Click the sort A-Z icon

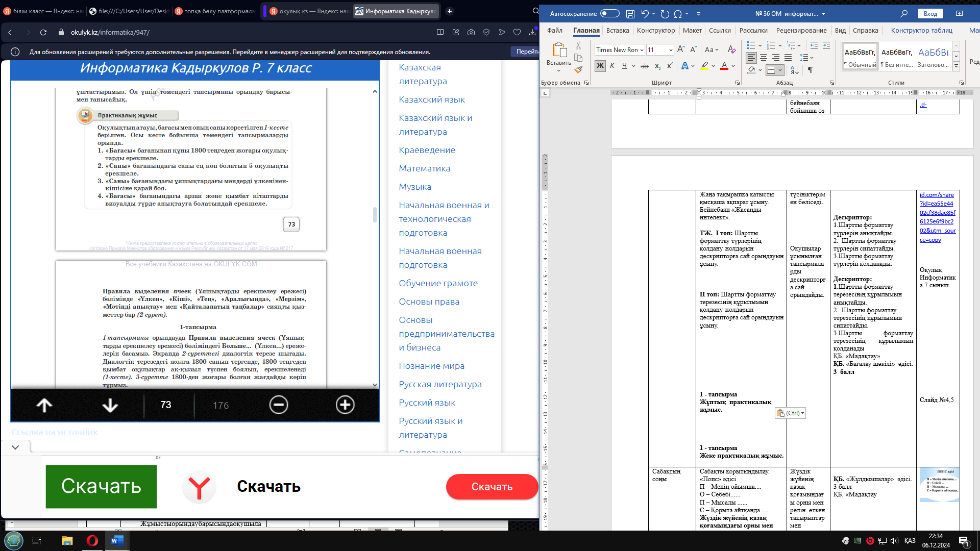coord(794,70)
